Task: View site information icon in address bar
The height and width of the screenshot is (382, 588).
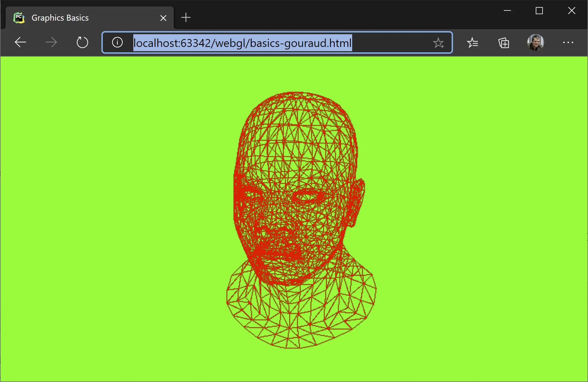Action: coord(117,42)
